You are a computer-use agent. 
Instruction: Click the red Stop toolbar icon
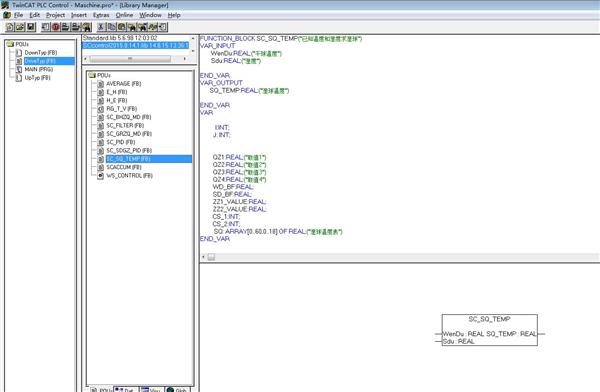[x=56, y=27]
